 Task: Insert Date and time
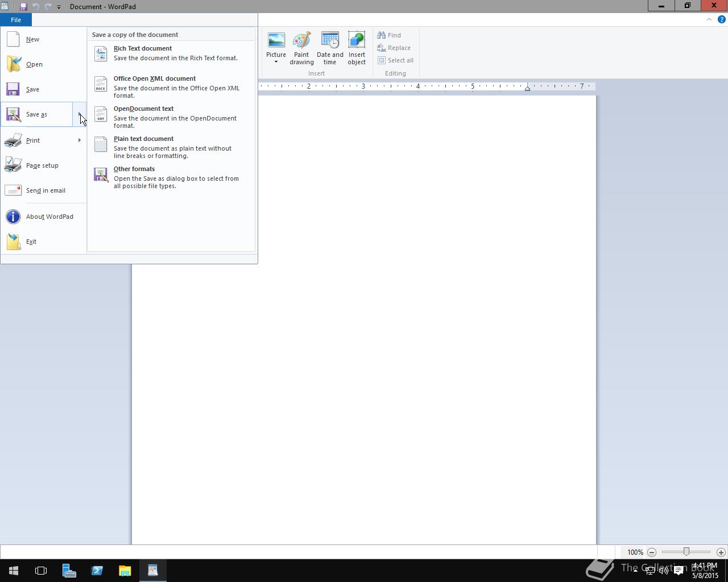[330, 49]
